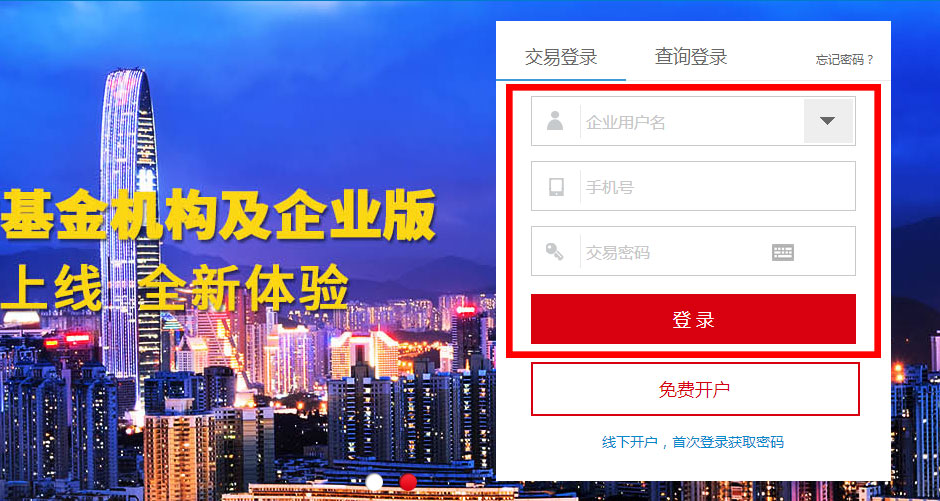Open the 忘记密码？ link
Viewport: 940px width, 501px height.
[845, 60]
